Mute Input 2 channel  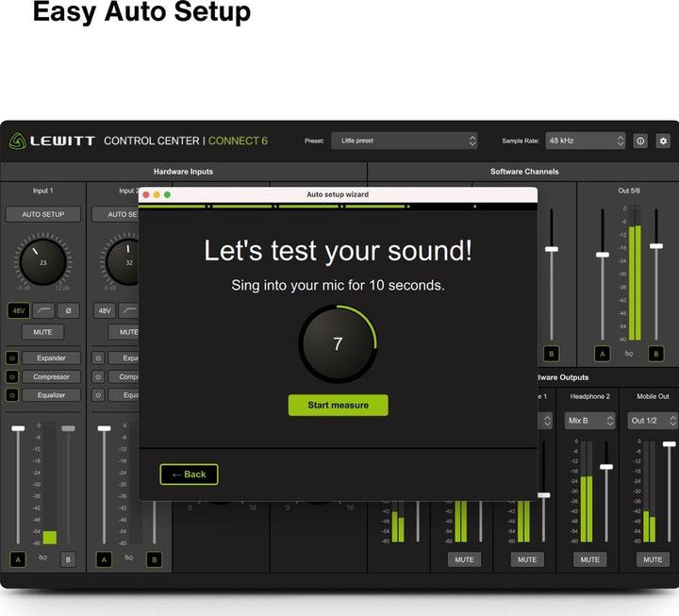[x=124, y=332]
